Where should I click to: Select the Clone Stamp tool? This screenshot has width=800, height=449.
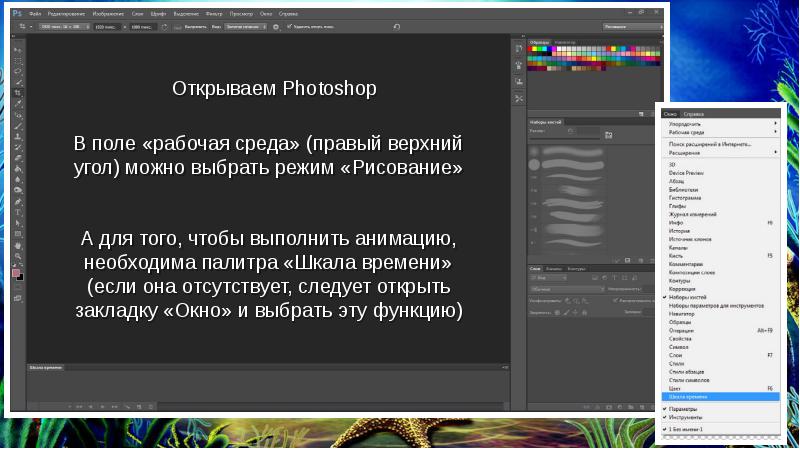(18, 136)
